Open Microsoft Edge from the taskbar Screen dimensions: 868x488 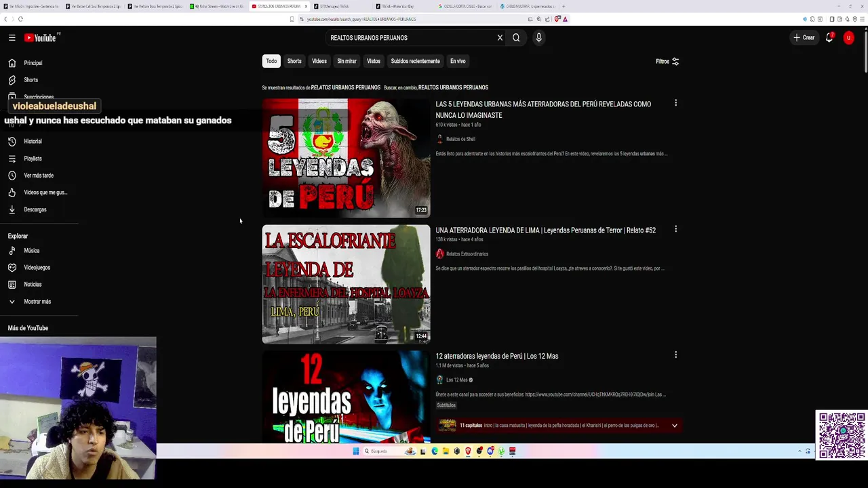tap(435, 451)
